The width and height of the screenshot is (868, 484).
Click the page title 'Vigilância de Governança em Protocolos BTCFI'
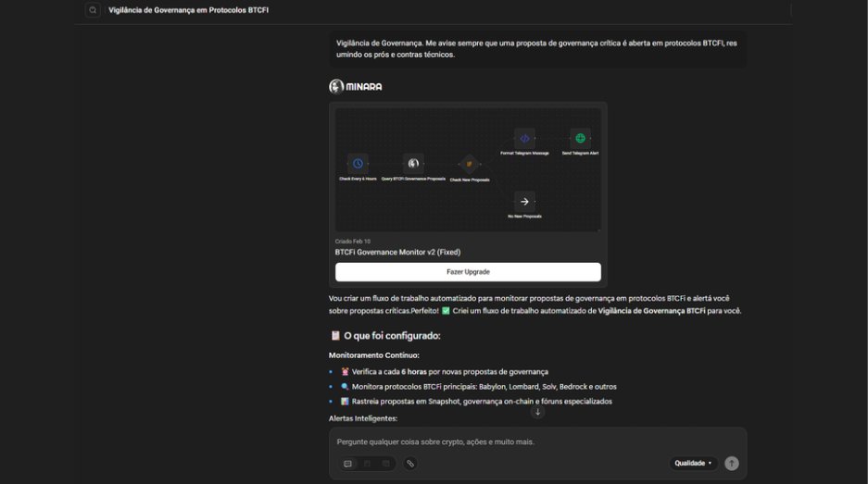(188, 10)
